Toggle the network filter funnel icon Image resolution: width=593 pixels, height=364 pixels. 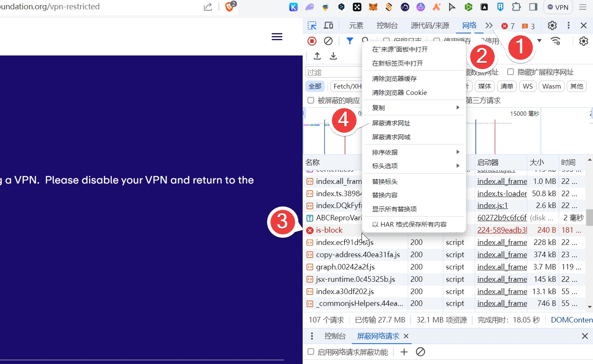pos(349,41)
